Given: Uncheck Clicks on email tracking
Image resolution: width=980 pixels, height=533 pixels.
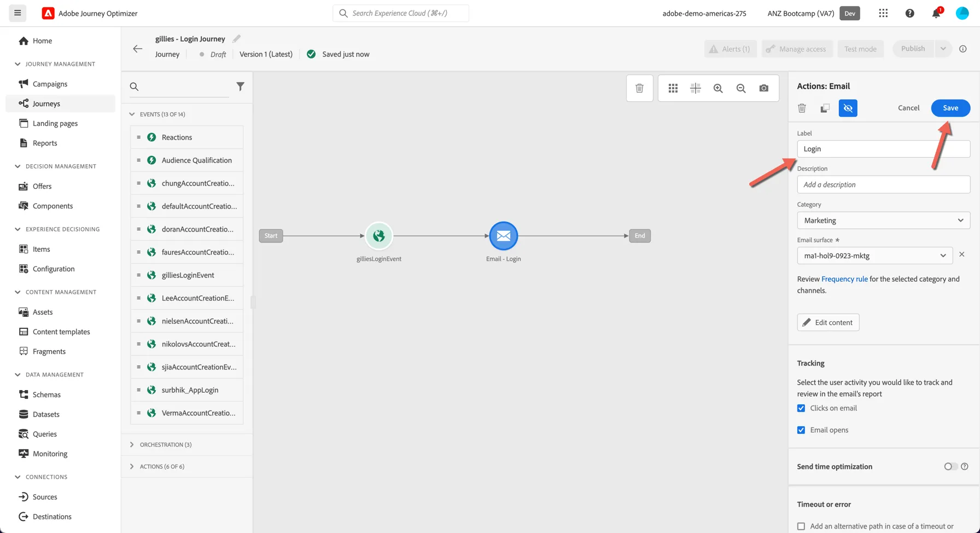Looking at the screenshot, I should 801,408.
